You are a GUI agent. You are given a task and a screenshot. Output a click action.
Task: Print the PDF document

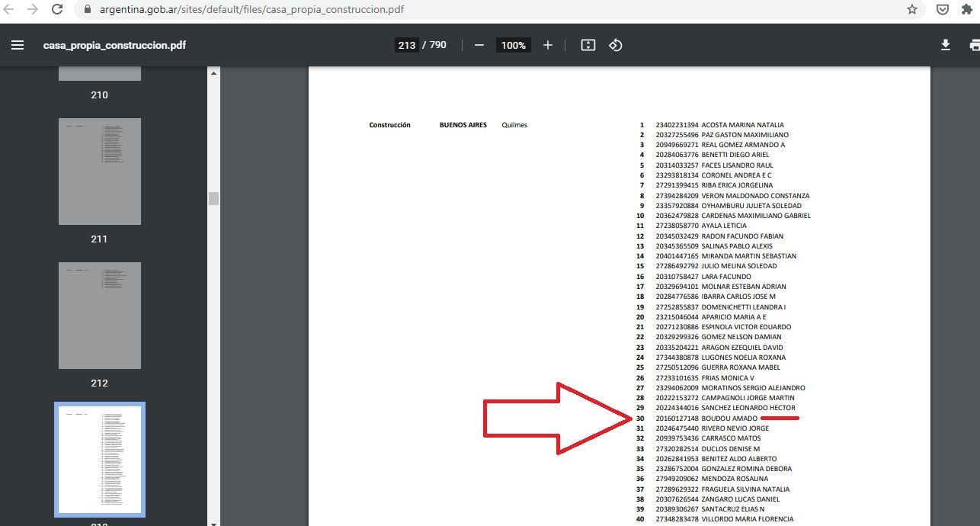[x=974, y=45]
